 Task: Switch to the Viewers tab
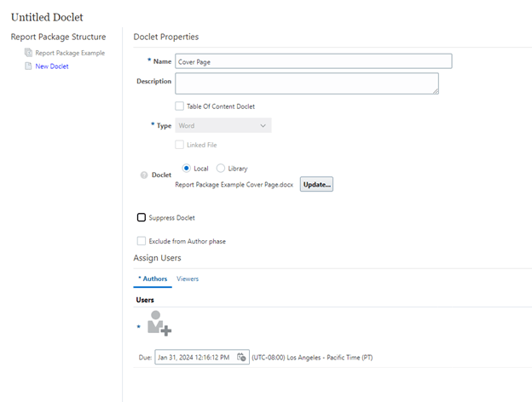187,279
